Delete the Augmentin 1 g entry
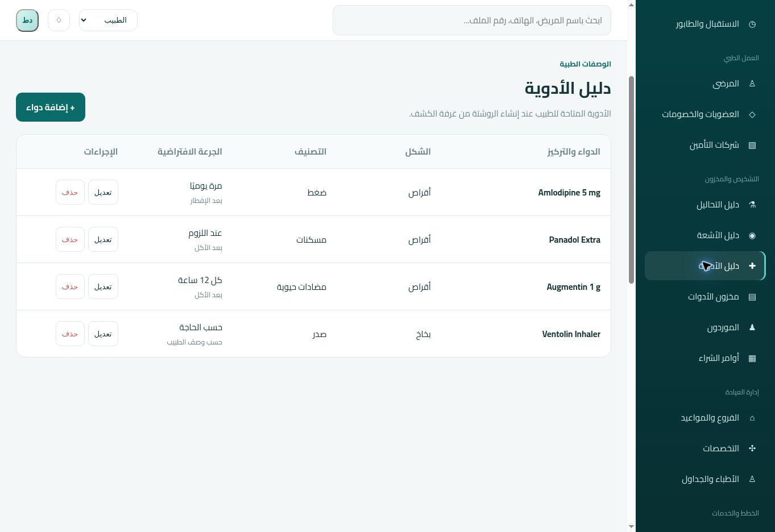This screenshot has height=532, width=775. coord(70,286)
